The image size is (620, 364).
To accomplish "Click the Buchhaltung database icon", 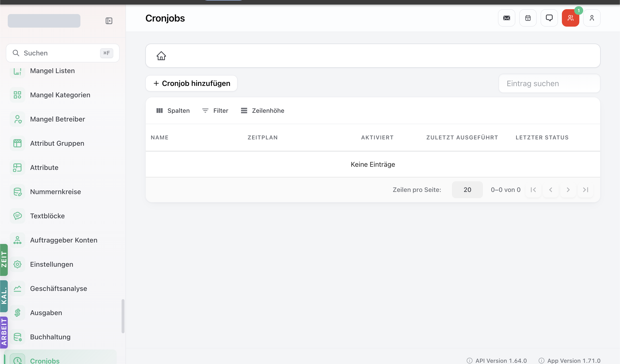I will pyautogui.click(x=17, y=337).
